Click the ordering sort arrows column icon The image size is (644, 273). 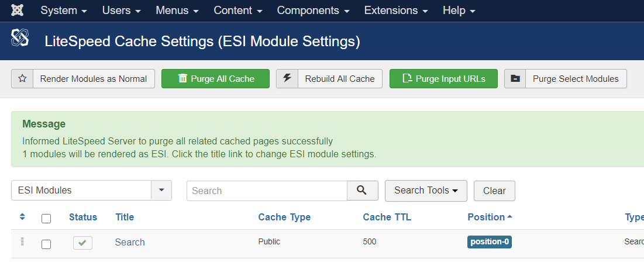tap(23, 217)
